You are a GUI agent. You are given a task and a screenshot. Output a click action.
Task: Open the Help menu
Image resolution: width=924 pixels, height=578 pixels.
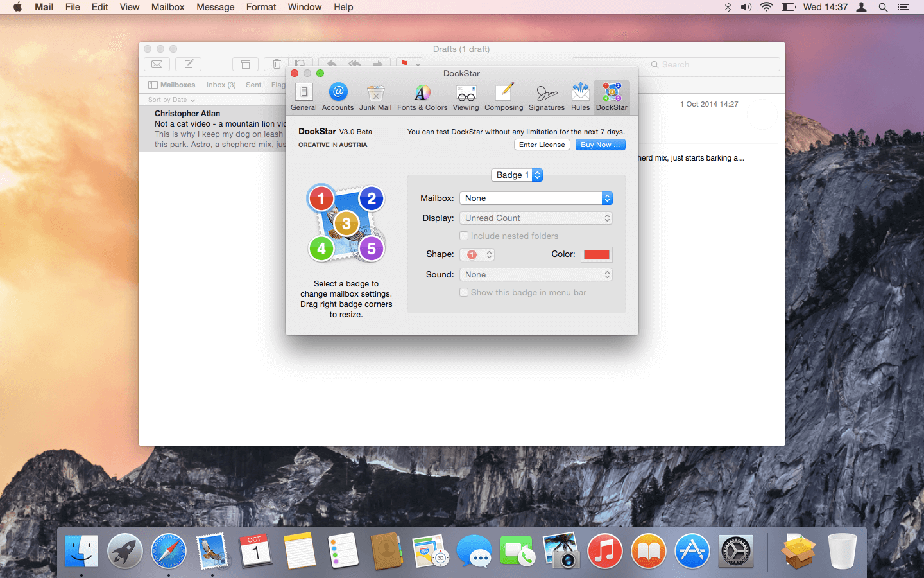[x=343, y=7]
